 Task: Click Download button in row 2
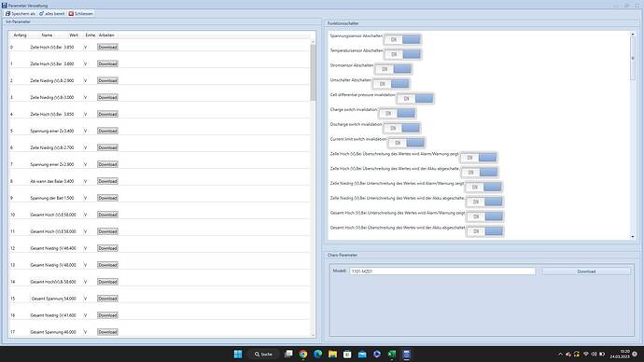[x=107, y=80]
